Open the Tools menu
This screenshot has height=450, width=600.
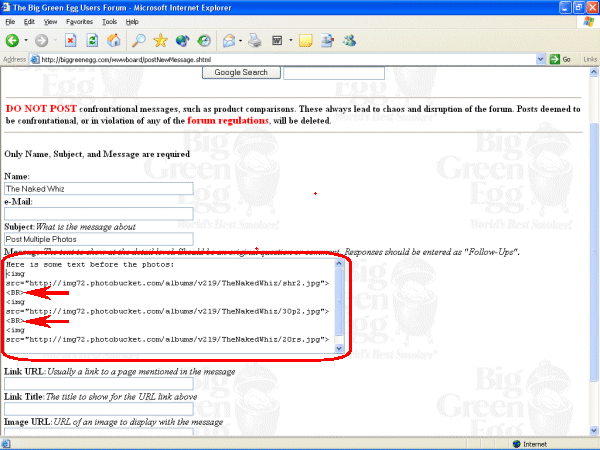[109, 22]
